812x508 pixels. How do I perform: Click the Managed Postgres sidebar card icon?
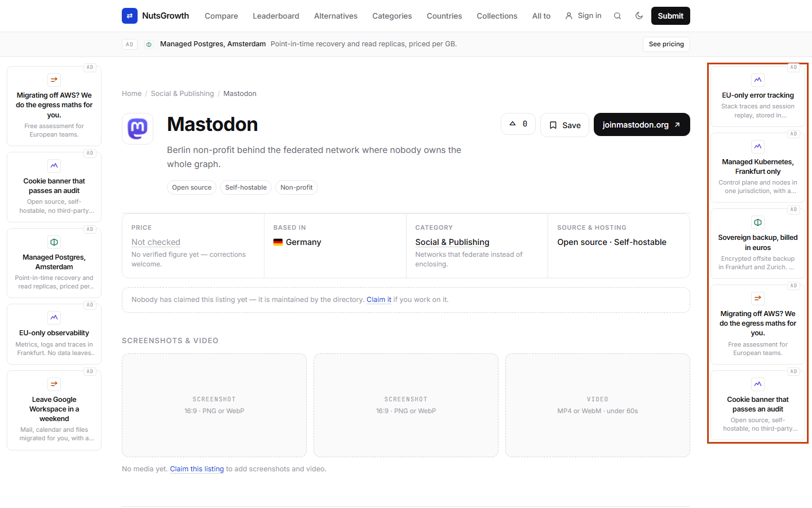54,242
